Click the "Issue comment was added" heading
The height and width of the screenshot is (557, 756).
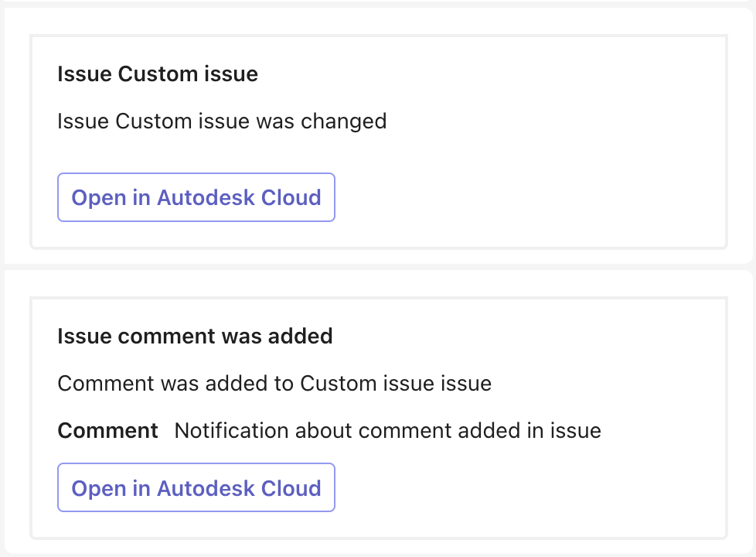click(195, 336)
